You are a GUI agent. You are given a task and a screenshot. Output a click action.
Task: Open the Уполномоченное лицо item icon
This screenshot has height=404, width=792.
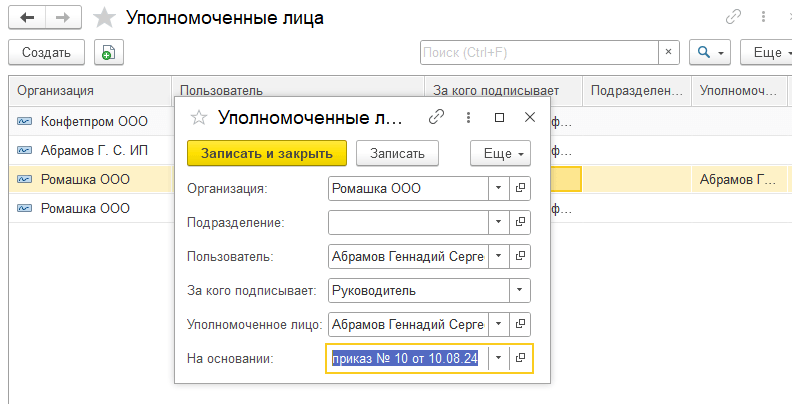point(520,324)
